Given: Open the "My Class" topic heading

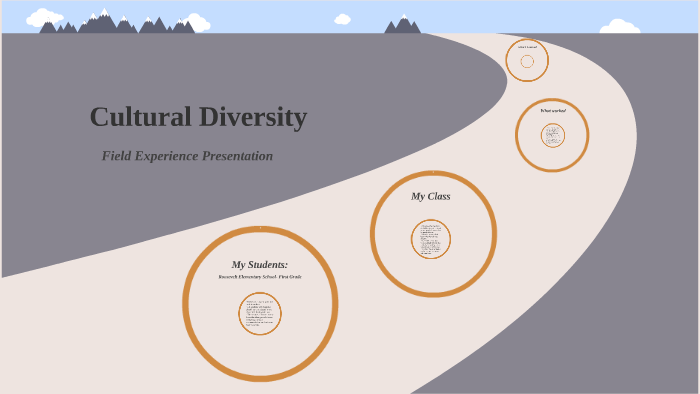Looking at the screenshot, I should click(x=430, y=196).
